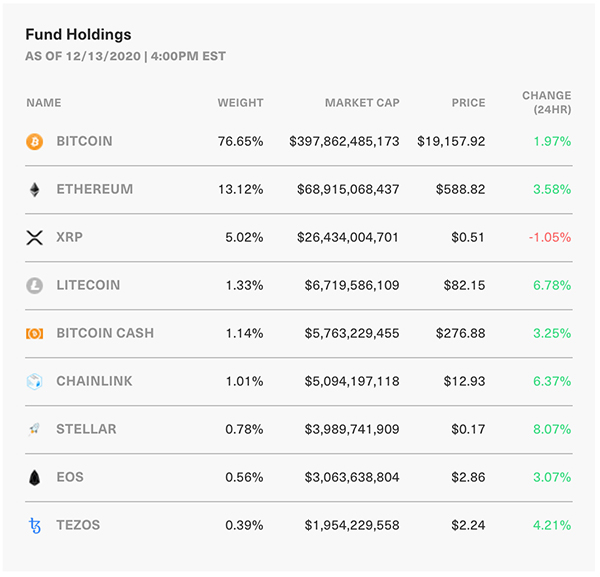Click EOS change 3.07%
Image resolution: width=600 pixels, height=577 pixels.
(552, 477)
